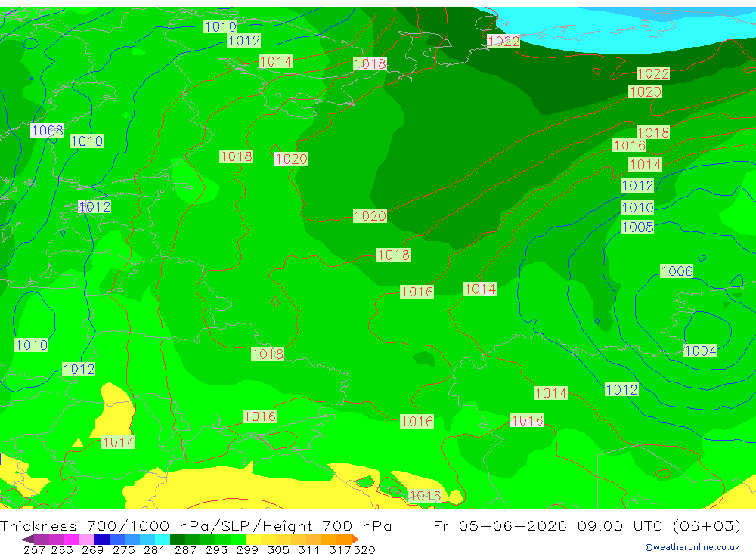Click the blue 1012 label below the top 1010
This screenshot has width=756, height=554.
pos(244,41)
